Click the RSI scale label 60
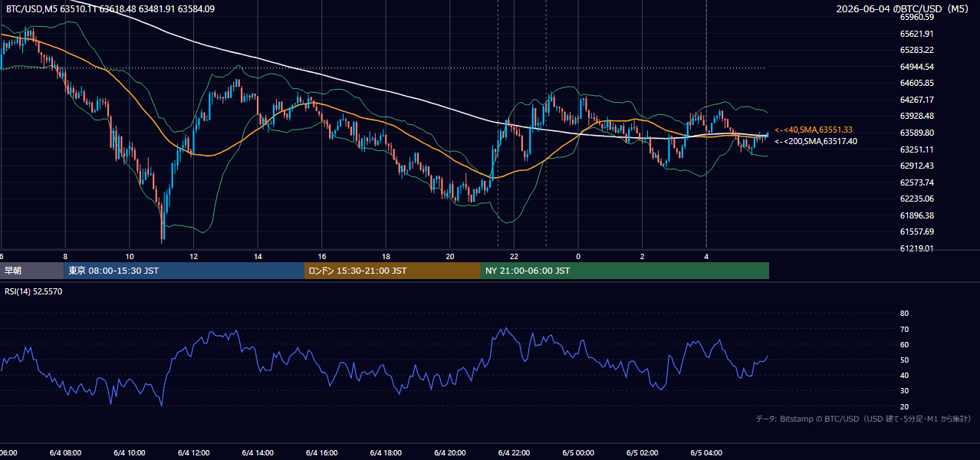Screen dimensions: 980x460 click(x=904, y=344)
